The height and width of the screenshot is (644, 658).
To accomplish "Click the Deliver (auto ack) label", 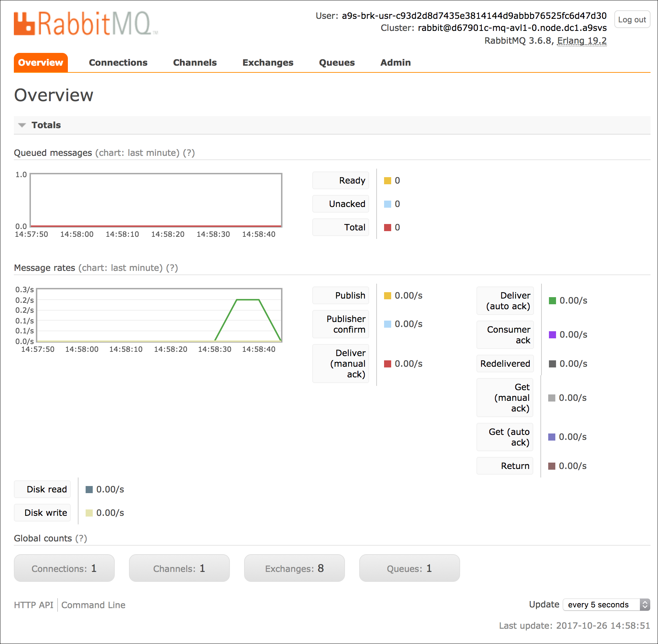I will (505, 301).
